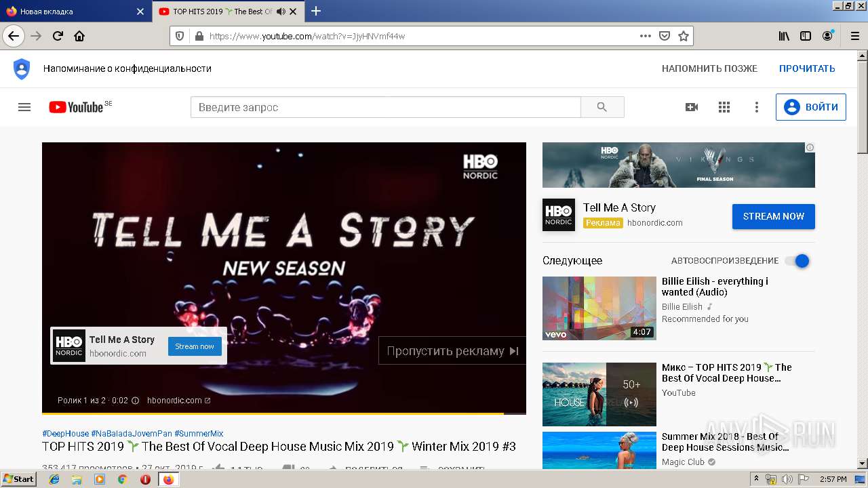Click the #SummerMix hashtag
Image resolution: width=868 pixels, height=488 pixels.
point(199,434)
